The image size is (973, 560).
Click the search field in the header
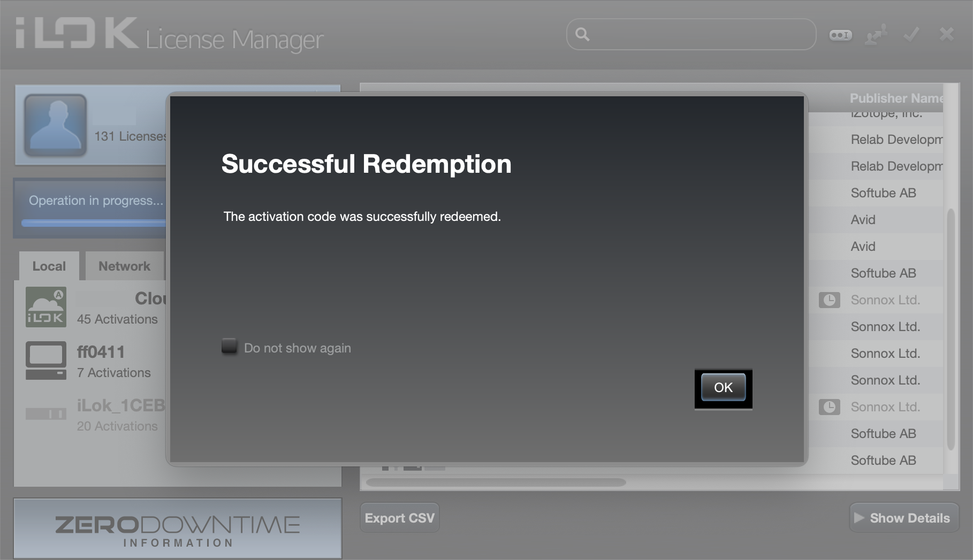pos(691,35)
